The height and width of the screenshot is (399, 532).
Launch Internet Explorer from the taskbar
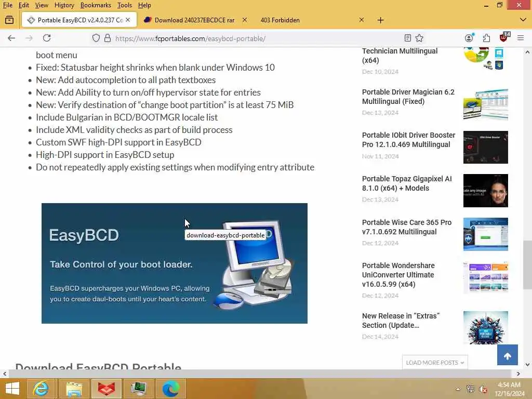point(41,389)
